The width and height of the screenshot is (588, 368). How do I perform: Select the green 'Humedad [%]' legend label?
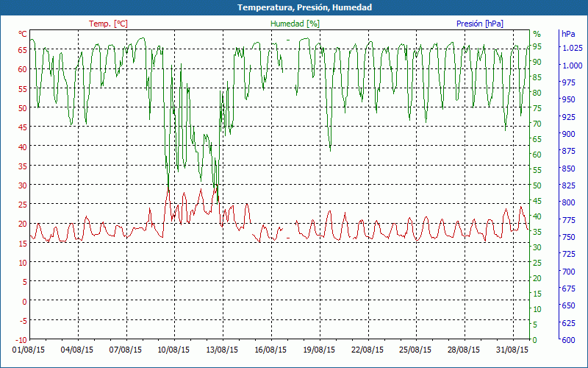click(x=295, y=24)
